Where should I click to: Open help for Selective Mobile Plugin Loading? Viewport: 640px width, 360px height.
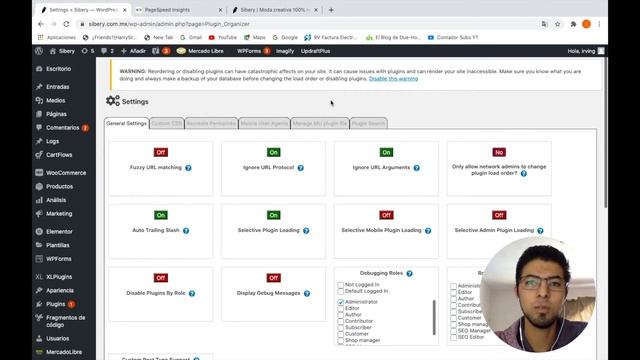428,231
